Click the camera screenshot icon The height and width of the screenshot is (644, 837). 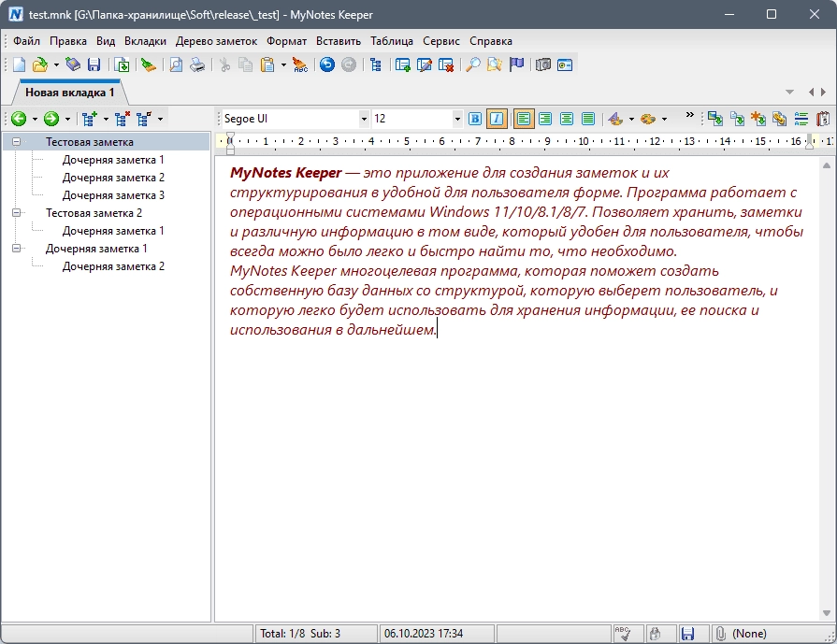(543, 65)
